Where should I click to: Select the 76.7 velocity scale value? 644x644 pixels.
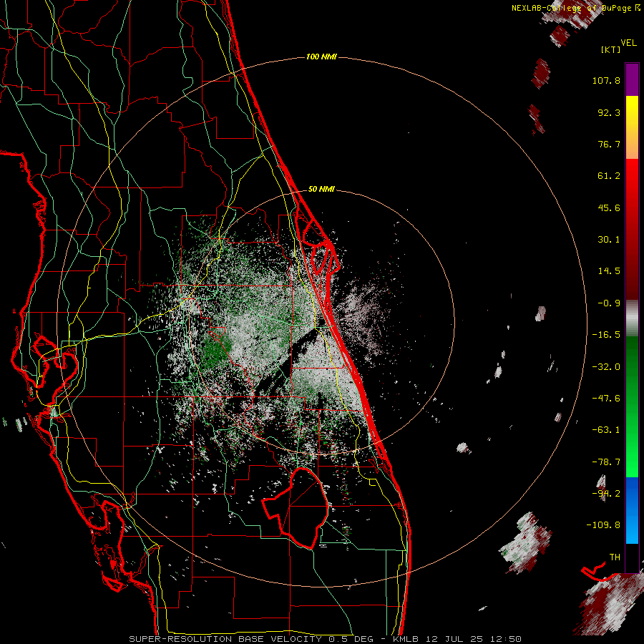(609, 144)
